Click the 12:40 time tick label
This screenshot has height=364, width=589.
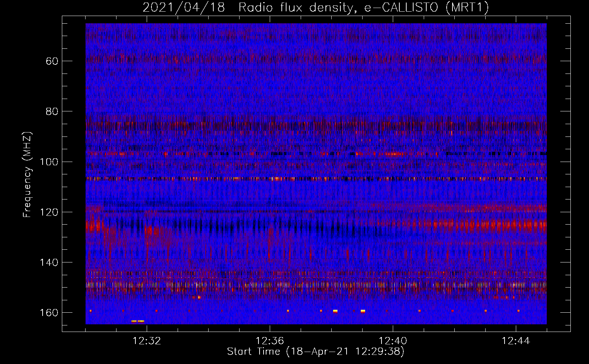pyautogui.click(x=393, y=341)
